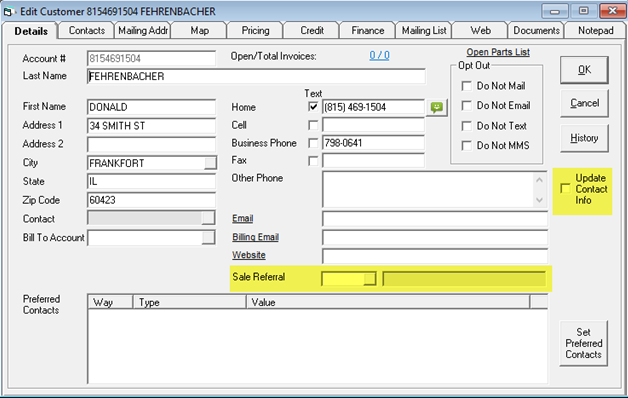
Task: Open the Notepad tab
Action: point(595,31)
